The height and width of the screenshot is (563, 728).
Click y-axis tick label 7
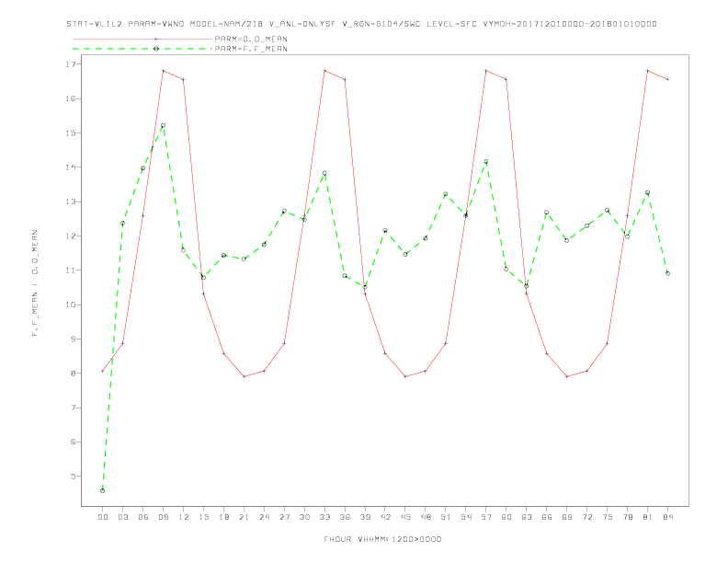tap(73, 408)
